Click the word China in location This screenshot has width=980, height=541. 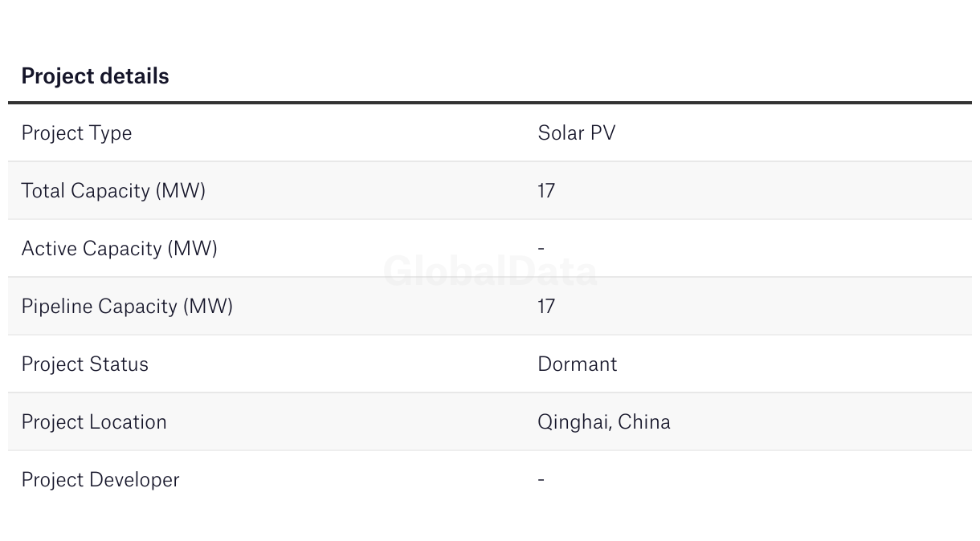644,422
